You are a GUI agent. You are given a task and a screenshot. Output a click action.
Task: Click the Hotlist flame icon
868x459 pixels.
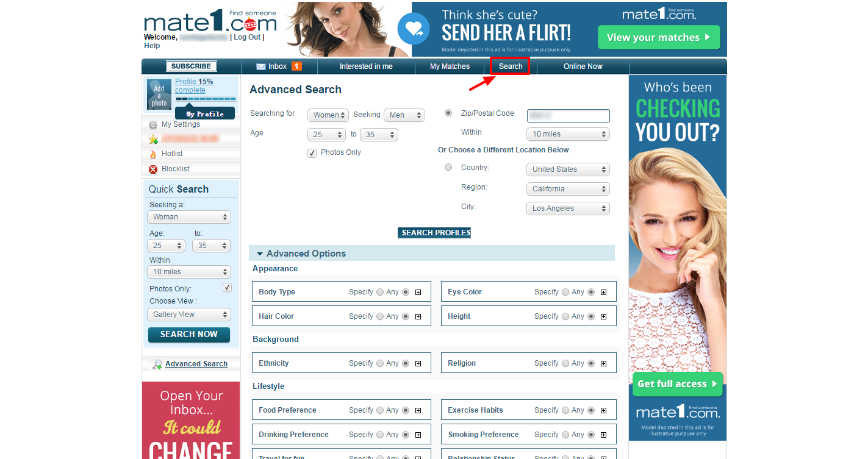pos(153,154)
